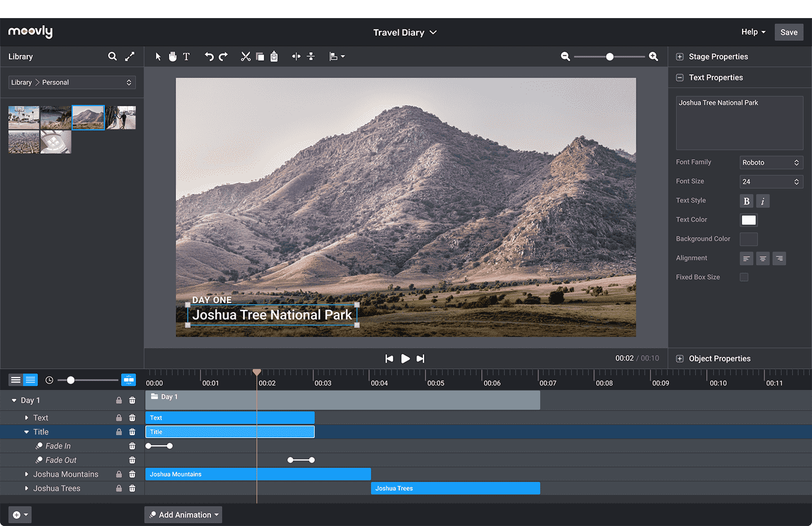Select the mountain thumbnail in Library
Viewport: 812px width, 526px height.
pos(88,117)
